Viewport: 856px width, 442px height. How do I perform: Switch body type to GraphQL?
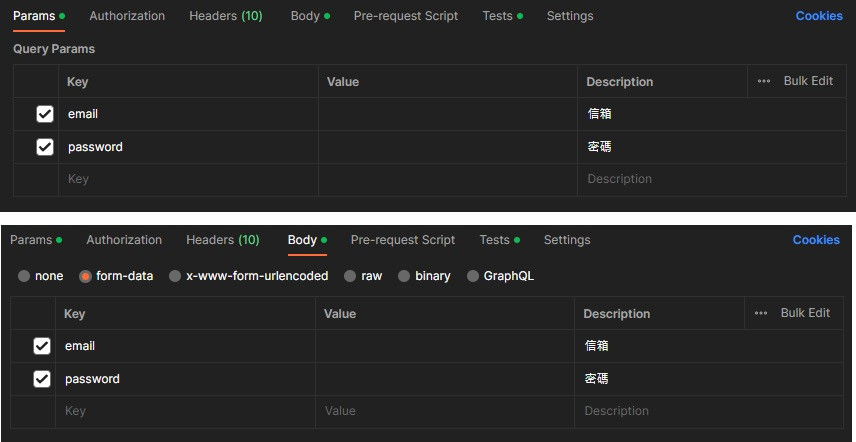[473, 276]
